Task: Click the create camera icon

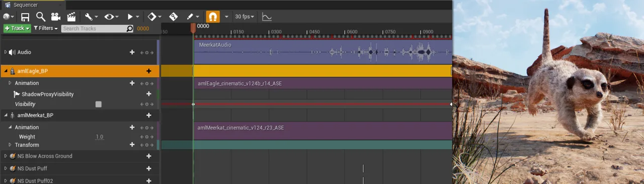Action: tap(55, 17)
